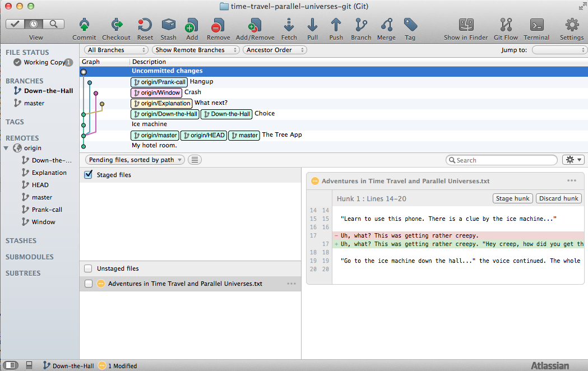588x371 pixels.
Task: Toggle the Unstaged files checkbox
Action: click(88, 268)
